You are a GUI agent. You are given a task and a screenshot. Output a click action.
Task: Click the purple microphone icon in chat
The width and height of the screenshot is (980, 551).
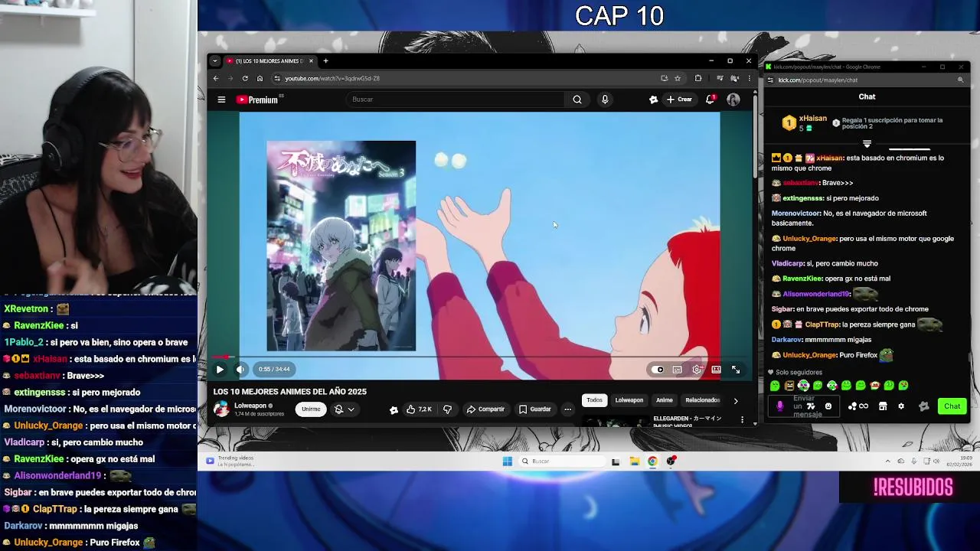(x=780, y=406)
